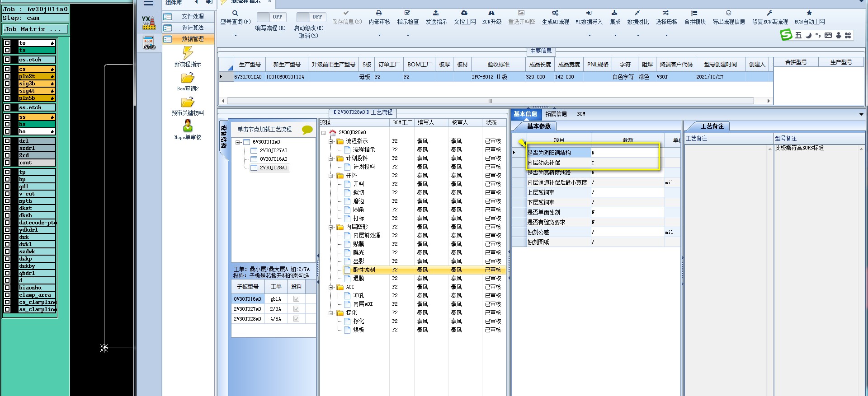
Task: Click the horizontal scrollbar under main info table
Action: click(490, 101)
